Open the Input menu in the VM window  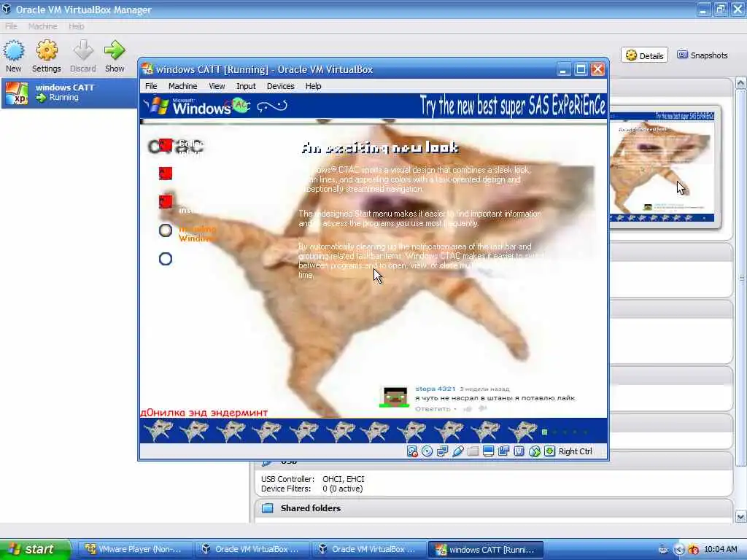[246, 86]
